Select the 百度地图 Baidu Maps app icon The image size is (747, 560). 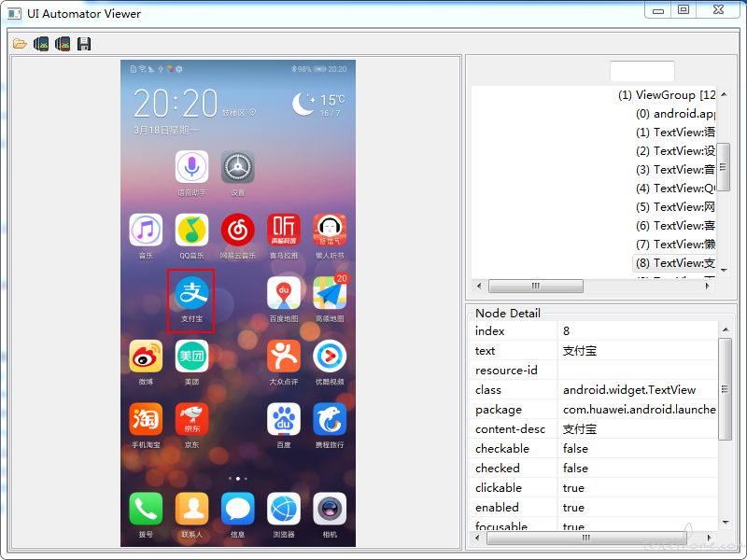click(x=284, y=293)
